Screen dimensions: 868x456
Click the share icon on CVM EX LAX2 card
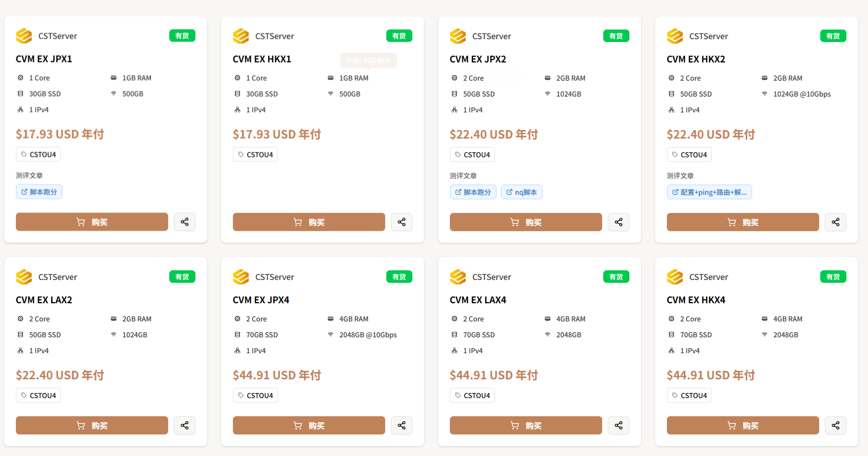point(185,425)
